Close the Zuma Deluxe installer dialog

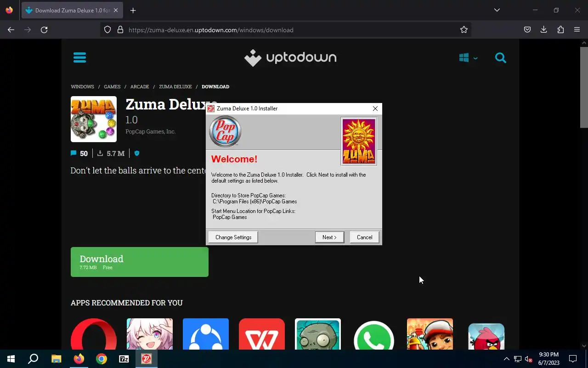[375, 109]
